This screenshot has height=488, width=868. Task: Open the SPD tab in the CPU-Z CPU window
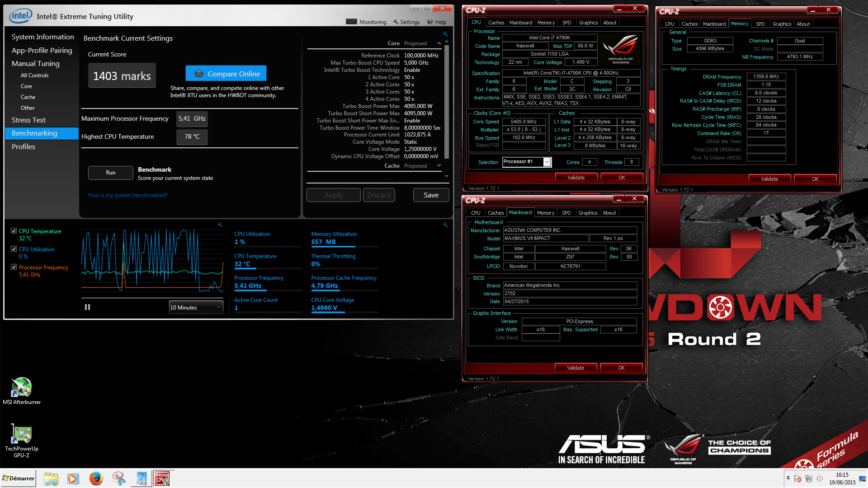point(566,23)
